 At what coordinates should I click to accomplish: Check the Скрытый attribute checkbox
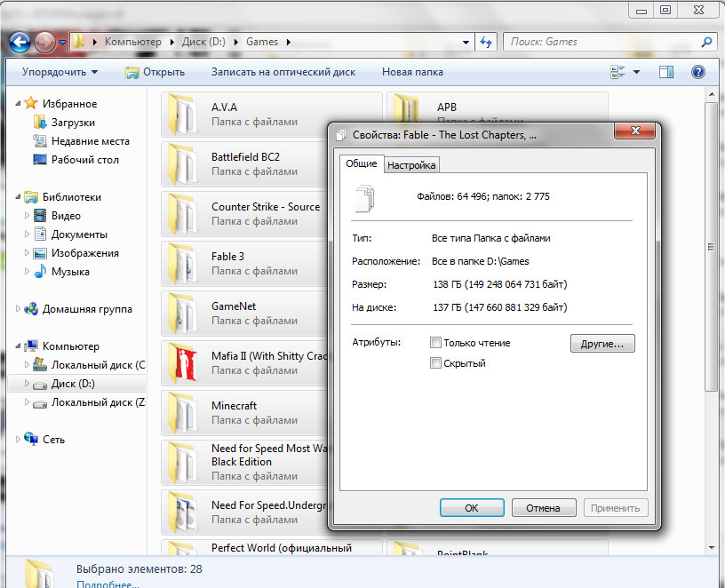point(435,363)
